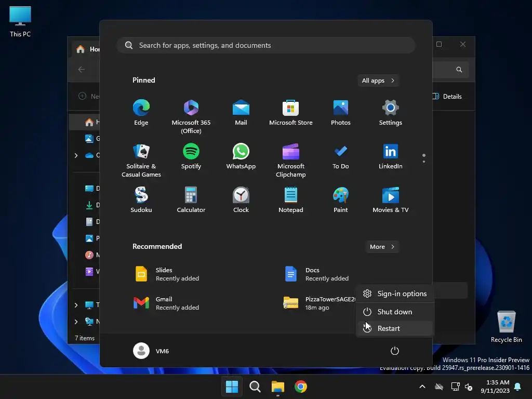The height and width of the screenshot is (399, 532).
Task: Show All apps list
Action: (x=378, y=81)
